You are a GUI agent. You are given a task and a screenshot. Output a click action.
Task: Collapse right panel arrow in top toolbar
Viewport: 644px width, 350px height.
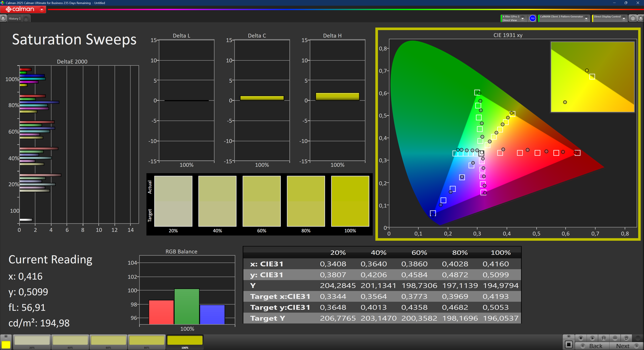click(x=640, y=18)
